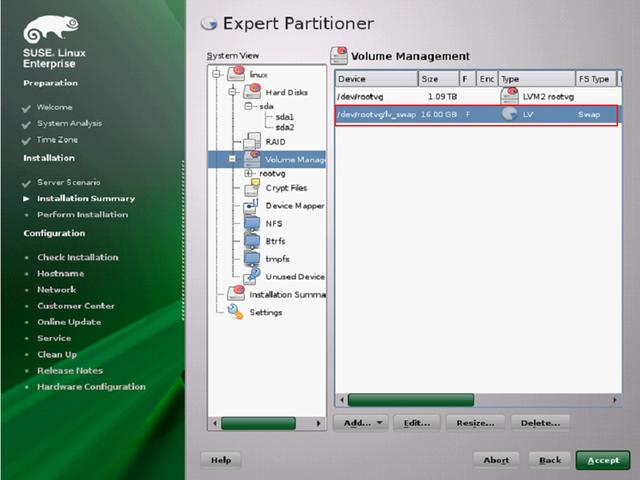Collapse the sda disk node
This screenshot has height=480, width=640.
[x=248, y=106]
